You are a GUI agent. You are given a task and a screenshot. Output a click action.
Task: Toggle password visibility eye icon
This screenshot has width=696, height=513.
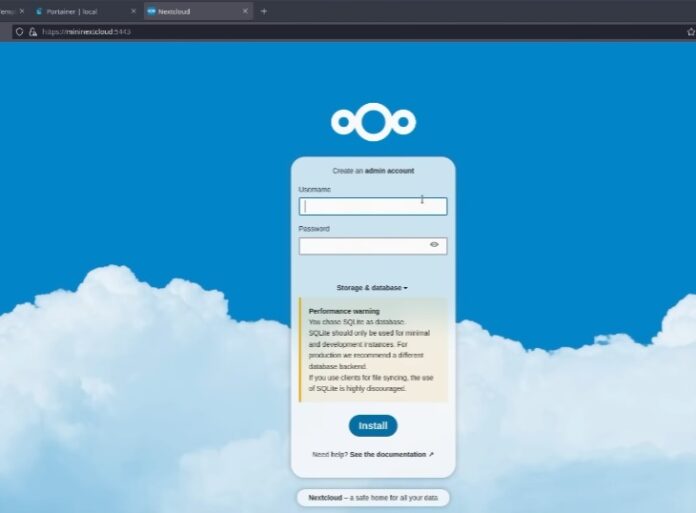434,245
